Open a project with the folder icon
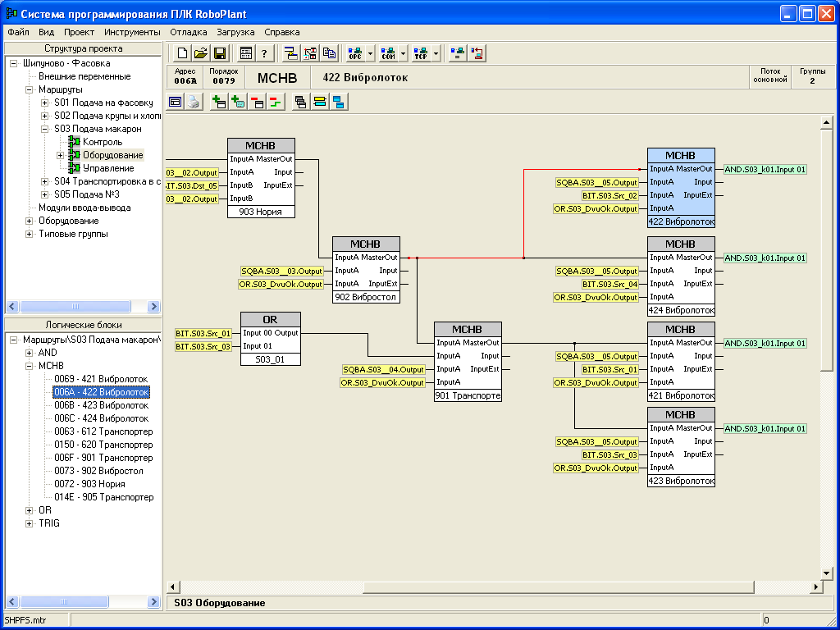The width and height of the screenshot is (840, 630). coord(201,53)
